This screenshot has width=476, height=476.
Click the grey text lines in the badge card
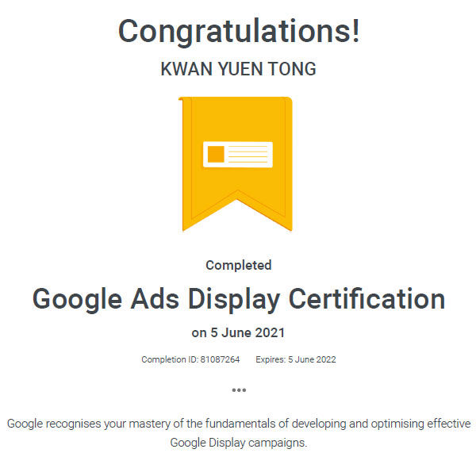[249, 154]
